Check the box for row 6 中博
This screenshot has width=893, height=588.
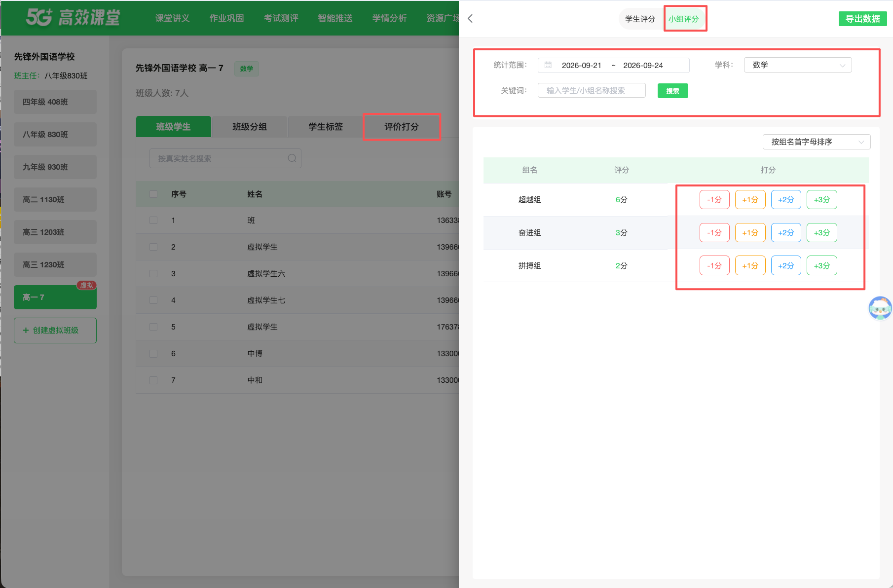[x=153, y=354]
